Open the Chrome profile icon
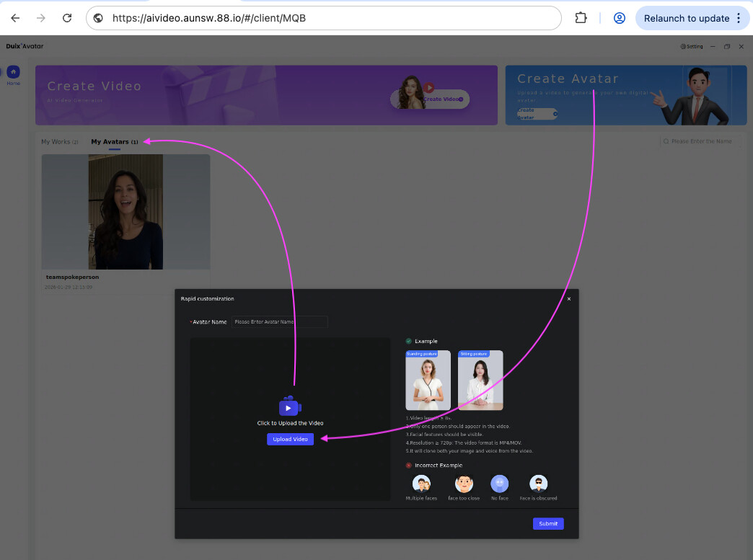This screenshot has height=560, width=753. coord(619,18)
